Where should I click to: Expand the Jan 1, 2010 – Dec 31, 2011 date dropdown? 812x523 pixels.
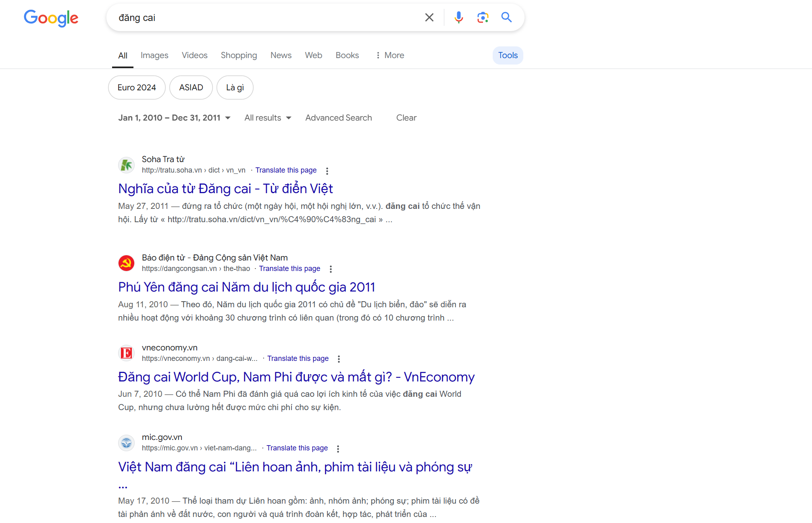[x=174, y=118]
